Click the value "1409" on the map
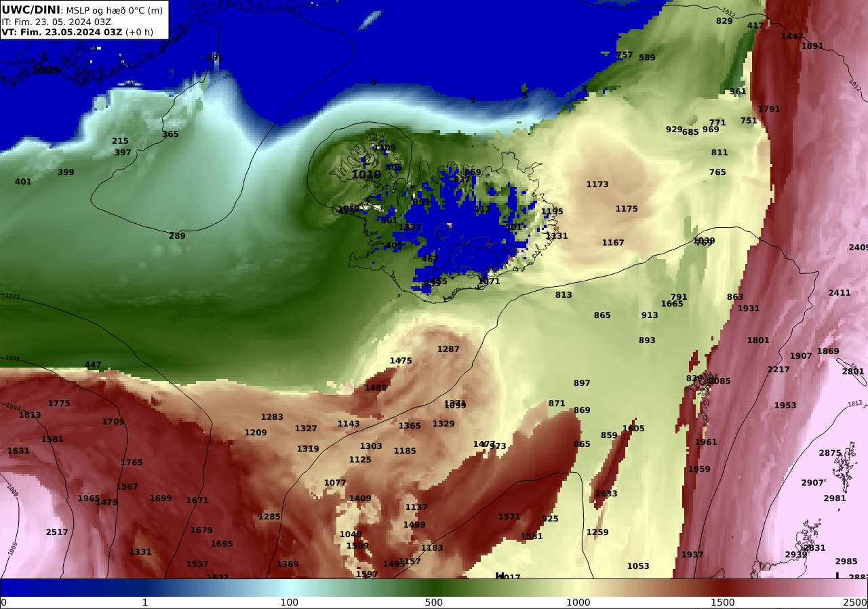Image resolution: width=868 pixels, height=609 pixels. point(360,498)
